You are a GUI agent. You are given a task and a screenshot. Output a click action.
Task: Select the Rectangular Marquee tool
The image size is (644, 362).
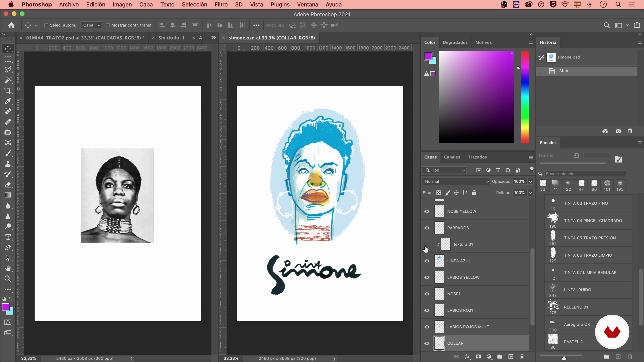coord(8,59)
